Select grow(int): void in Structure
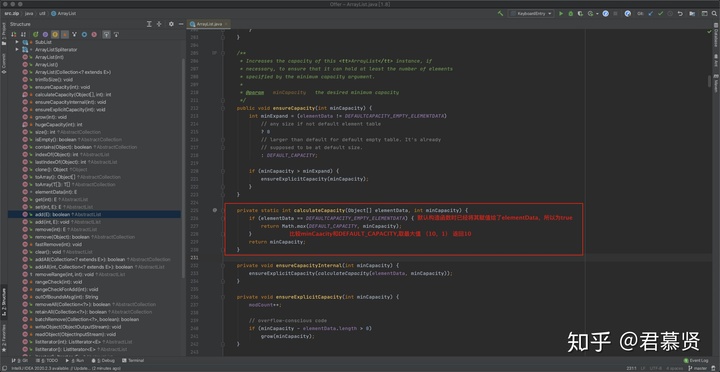 [x=51, y=117]
